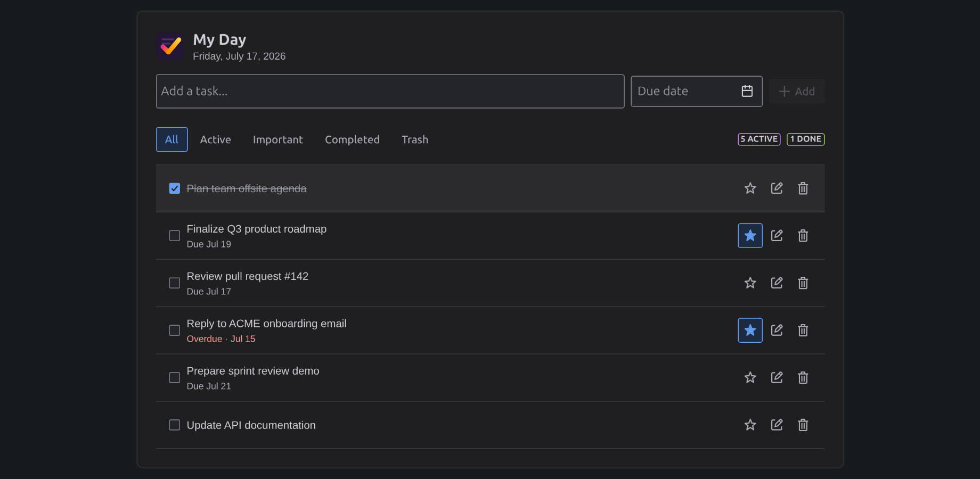Open the calendar picker icon in Due date
Screen dimensions: 980x479
[x=747, y=92]
